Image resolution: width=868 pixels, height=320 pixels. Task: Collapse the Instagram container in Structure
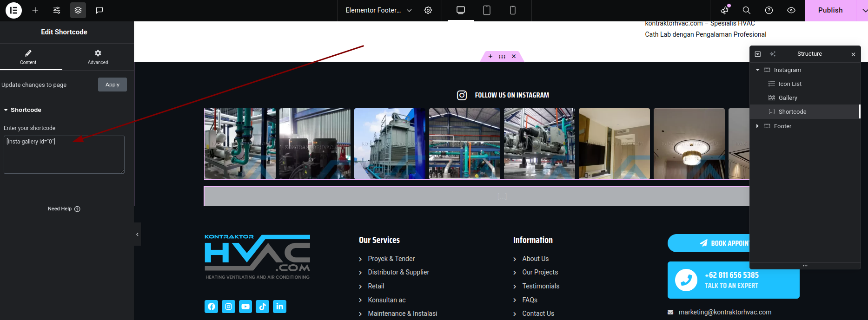tap(758, 70)
